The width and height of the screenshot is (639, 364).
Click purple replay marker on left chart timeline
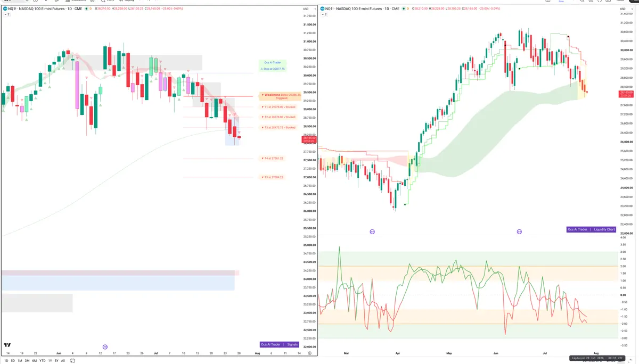click(x=104, y=346)
